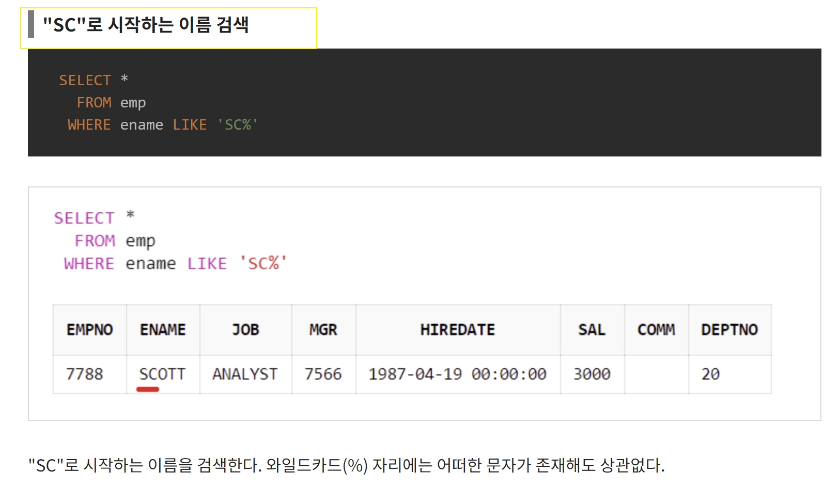
Task: Click the ENAME column header
Action: tap(163, 330)
